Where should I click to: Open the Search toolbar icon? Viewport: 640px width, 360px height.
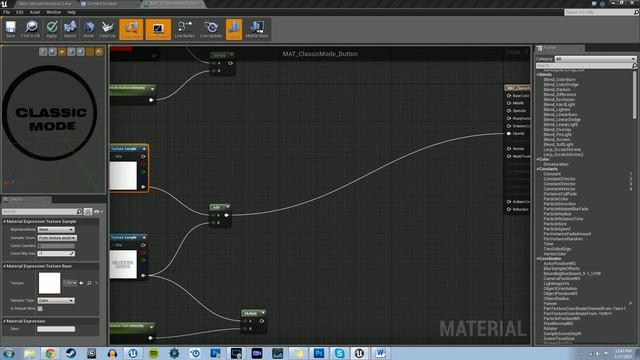(x=70, y=29)
